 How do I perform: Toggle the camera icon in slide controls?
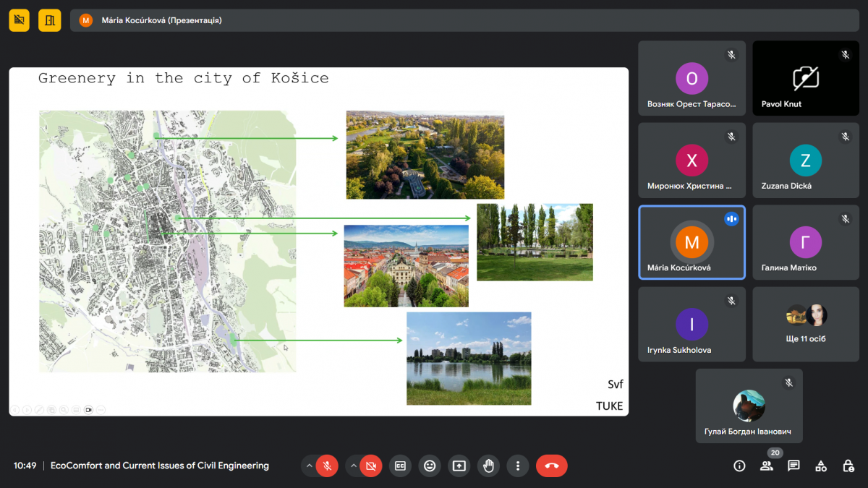coord(88,410)
